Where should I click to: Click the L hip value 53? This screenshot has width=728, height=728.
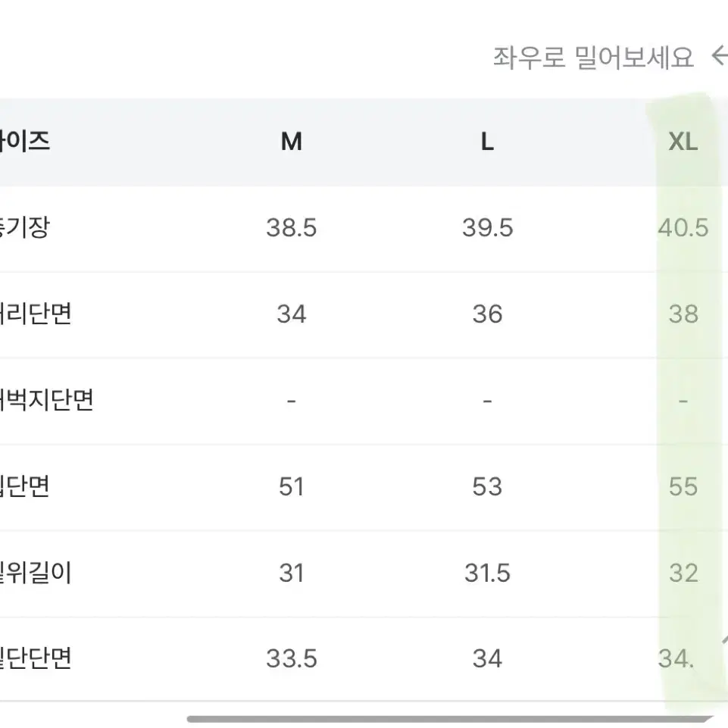click(x=487, y=486)
